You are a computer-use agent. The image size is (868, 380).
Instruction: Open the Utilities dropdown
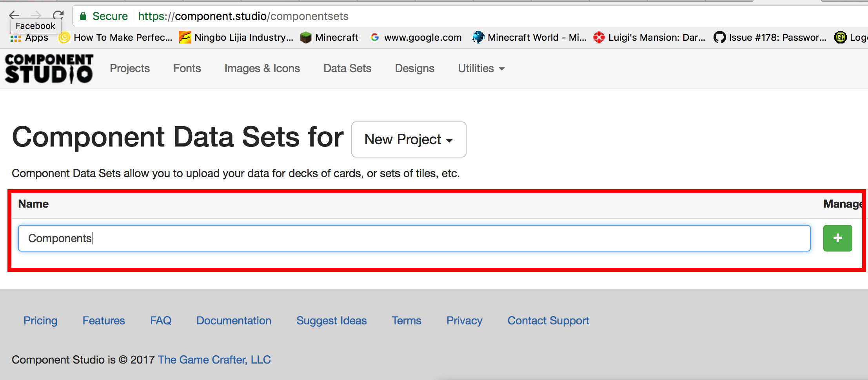480,68
